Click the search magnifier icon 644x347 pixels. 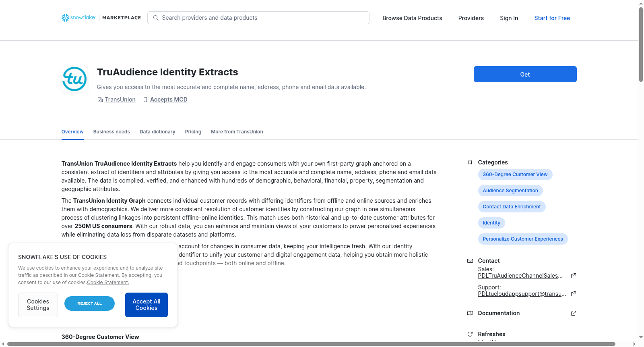click(x=156, y=18)
